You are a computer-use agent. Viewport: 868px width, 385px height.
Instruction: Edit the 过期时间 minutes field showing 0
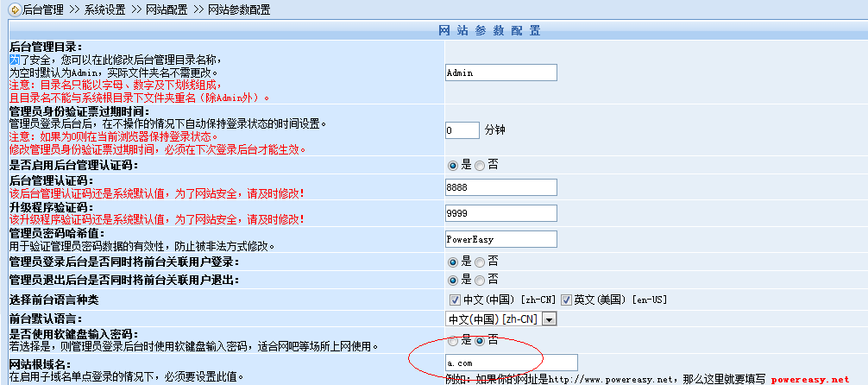tap(462, 130)
